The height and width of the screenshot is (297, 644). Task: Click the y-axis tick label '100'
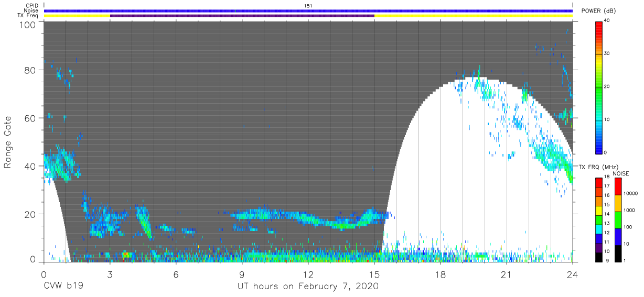pyautogui.click(x=28, y=24)
